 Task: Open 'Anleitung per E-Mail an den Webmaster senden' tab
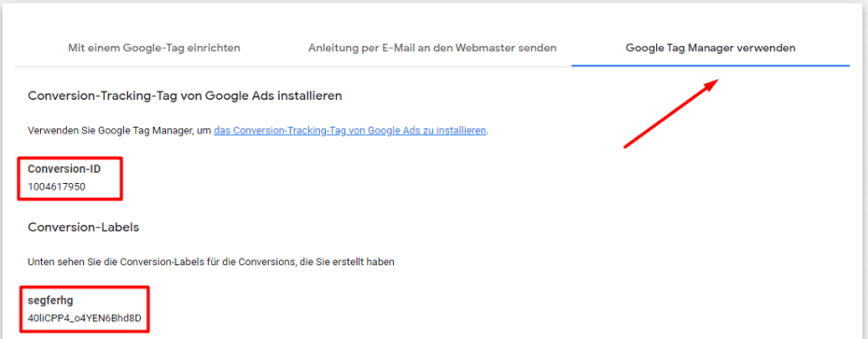432,49
